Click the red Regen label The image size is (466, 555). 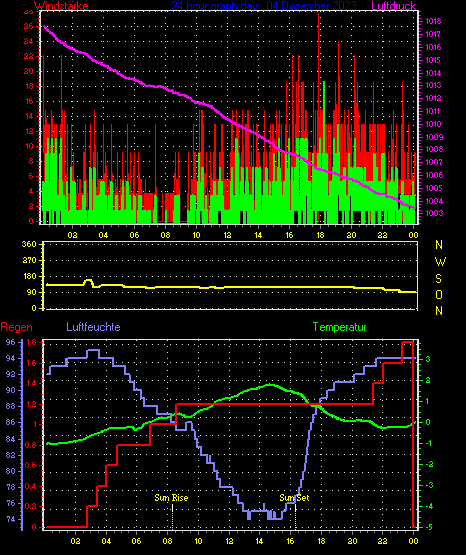(16, 327)
